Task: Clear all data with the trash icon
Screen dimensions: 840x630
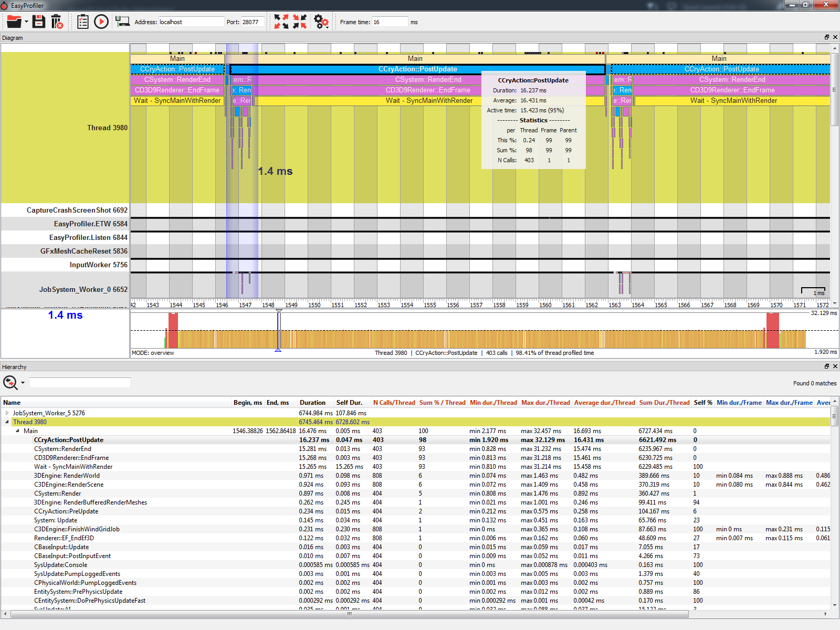Action: point(57,22)
